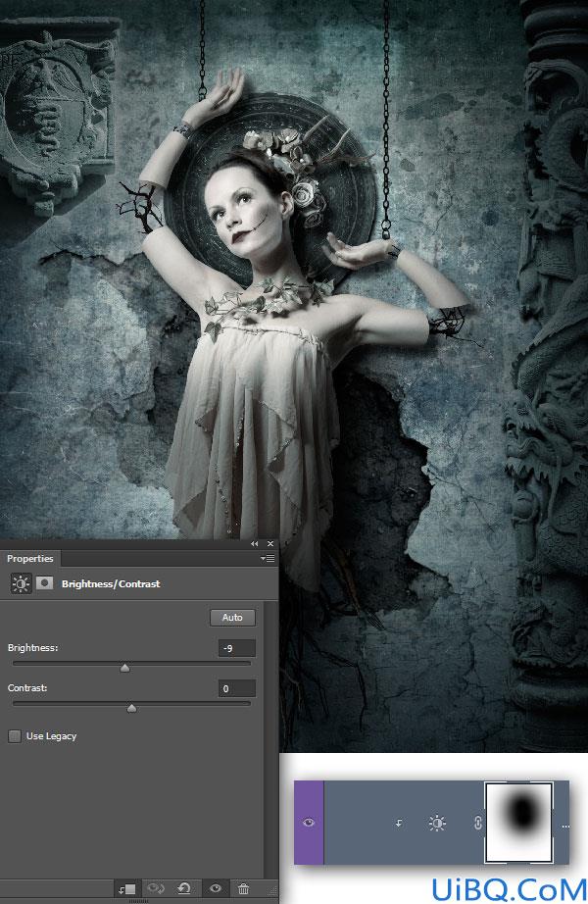
Task: Click the Brightness label
Action: (33, 647)
